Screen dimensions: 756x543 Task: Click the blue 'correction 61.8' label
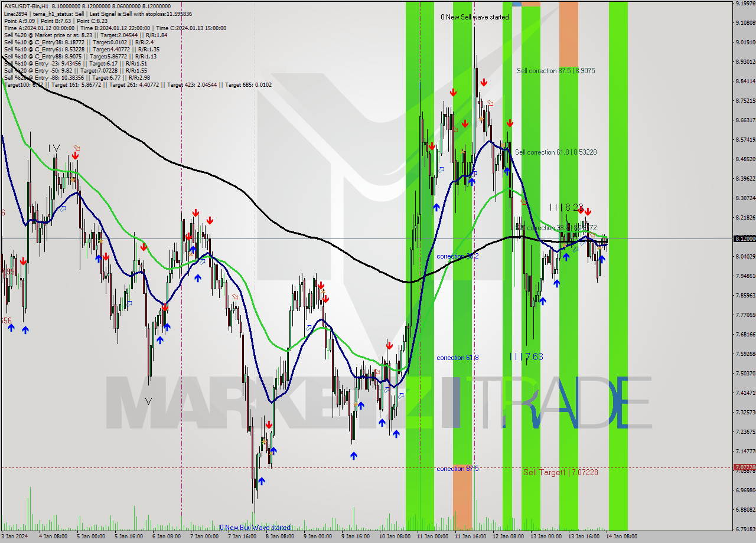click(x=458, y=358)
